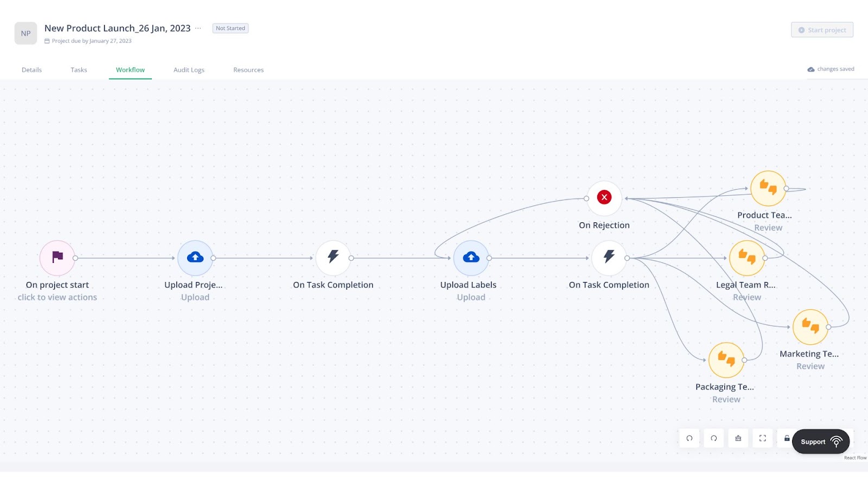The image size is (868, 488).
Task: Click the Product Team Review node icon
Action: point(768,188)
